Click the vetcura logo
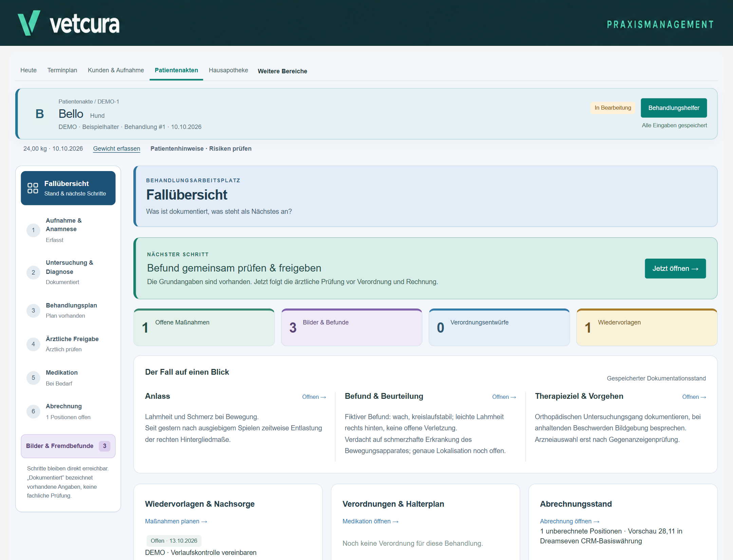This screenshot has height=560, width=733. click(69, 23)
